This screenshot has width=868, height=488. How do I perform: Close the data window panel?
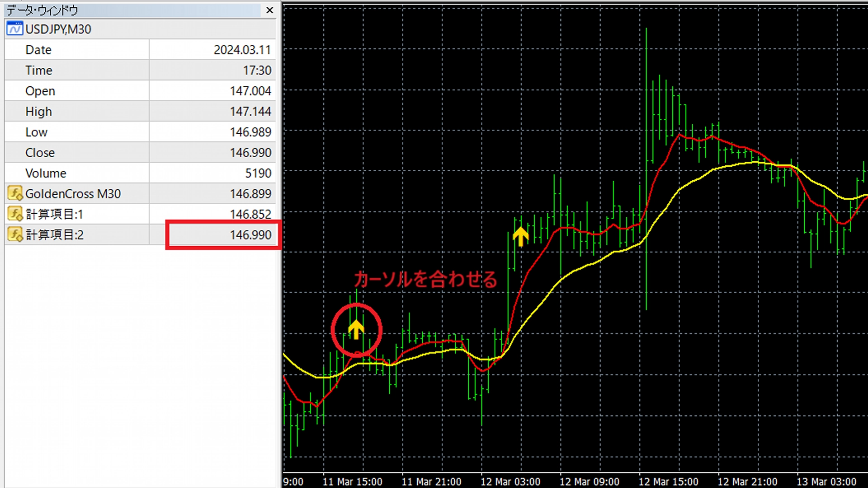(269, 10)
